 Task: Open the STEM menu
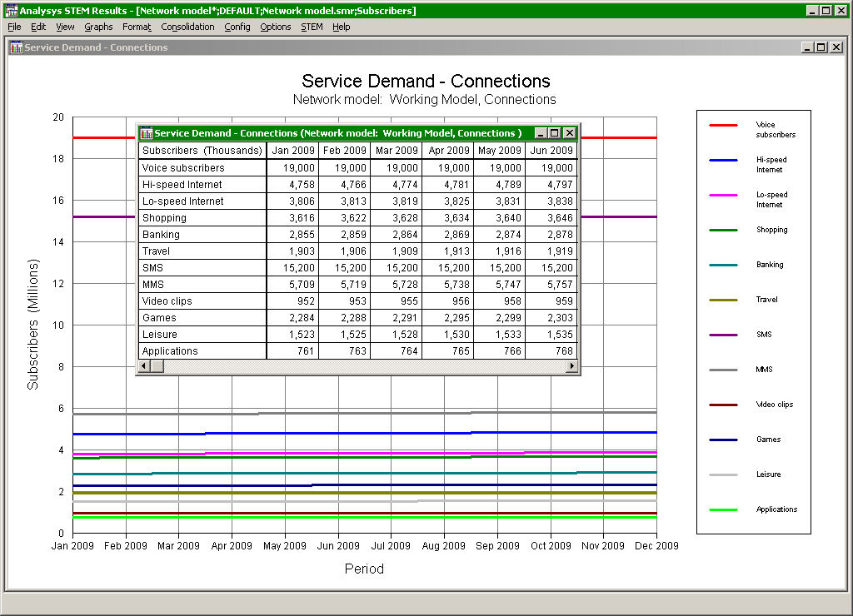(312, 27)
